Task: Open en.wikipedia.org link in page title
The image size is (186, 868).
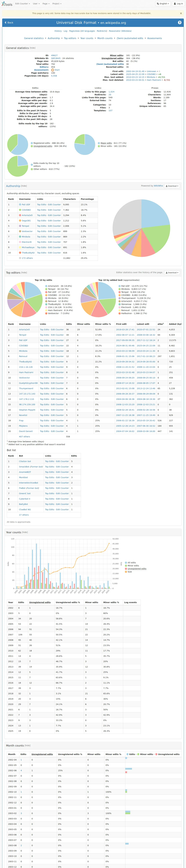Action: tap(113, 23)
